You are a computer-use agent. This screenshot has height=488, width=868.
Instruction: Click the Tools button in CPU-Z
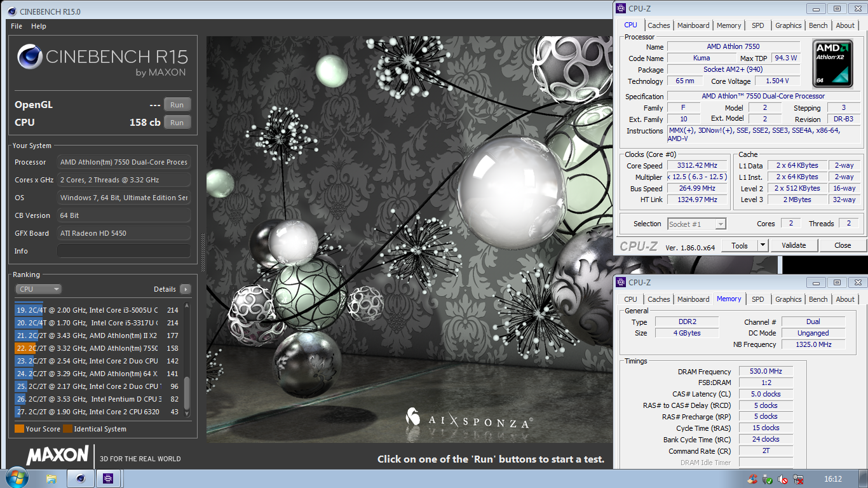[740, 245]
